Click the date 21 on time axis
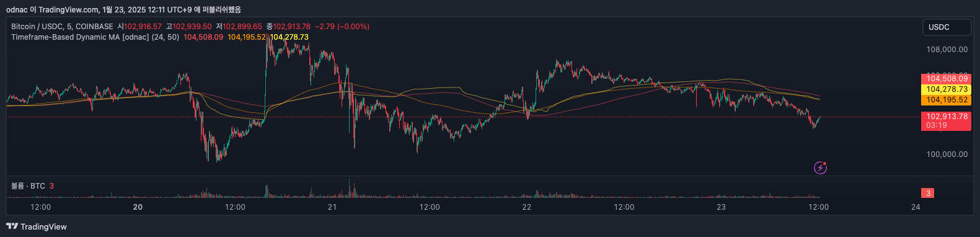 pyautogui.click(x=332, y=207)
